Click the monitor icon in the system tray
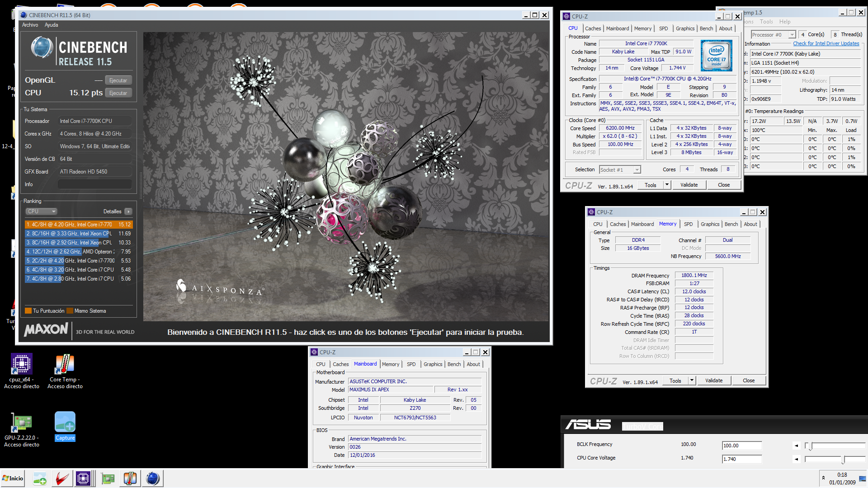The width and height of the screenshot is (868, 488). point(862,479)
